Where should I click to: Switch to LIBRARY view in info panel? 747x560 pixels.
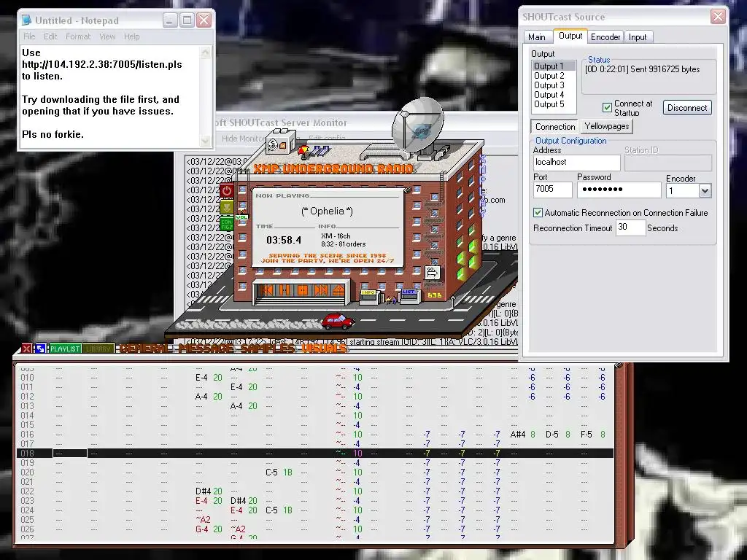click(x=98, y=349)
